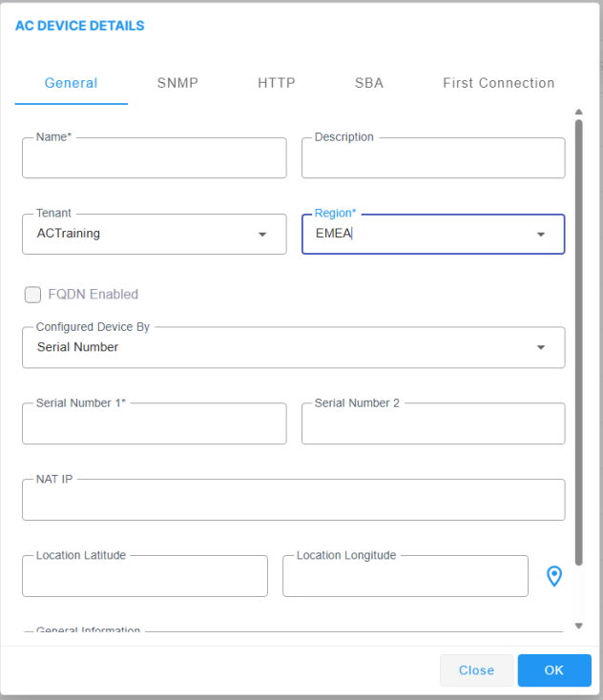This screenshot has height=700, width=603.
Task: Focus the NAT IP input field
Action: tap(293, 501)
